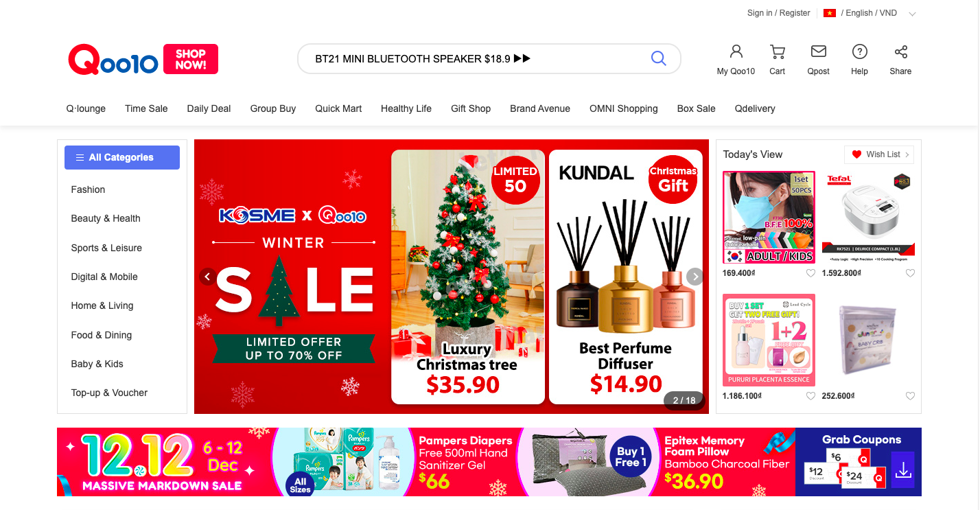Image resolution: width=980 pixels, height=510 pixels.
Task: Open the Help question mark icon
Action: click(859, 52)
